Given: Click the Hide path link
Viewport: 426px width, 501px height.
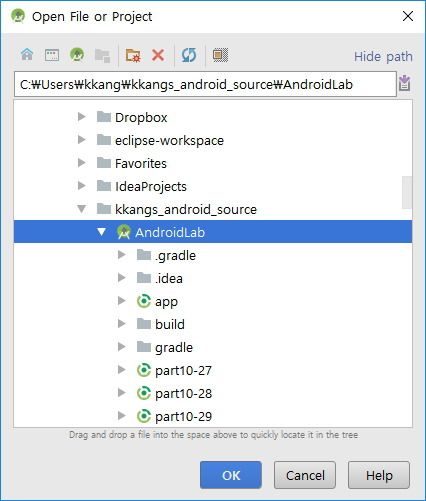Looking at the screenshot, I should pos(383,57).
